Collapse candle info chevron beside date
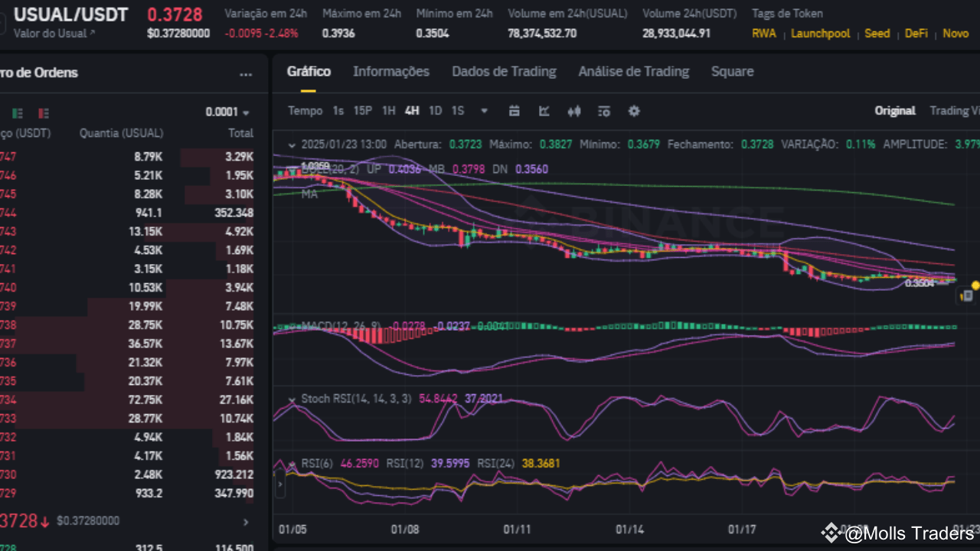Viewport: 980px width, 551px height. [292, 144]
